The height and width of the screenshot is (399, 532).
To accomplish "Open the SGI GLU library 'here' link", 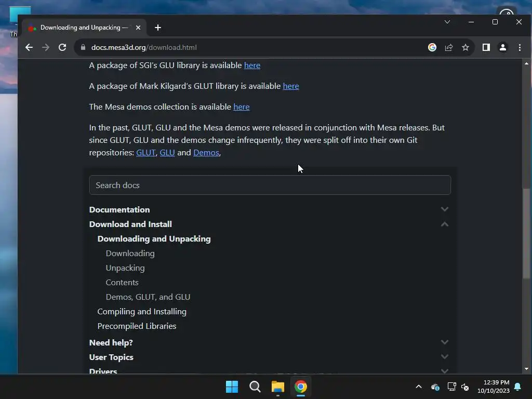I will pyautogui.click(x=252, y=65).
